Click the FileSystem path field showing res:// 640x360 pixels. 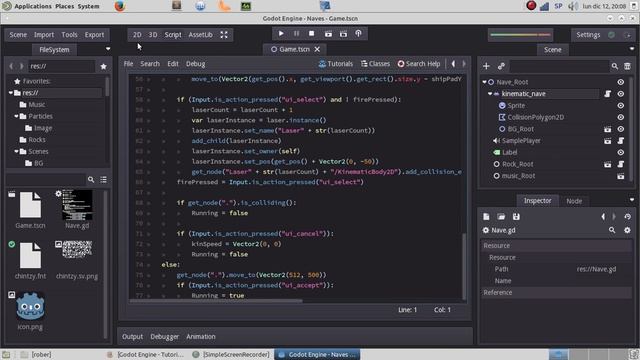[x=61, y=66]
